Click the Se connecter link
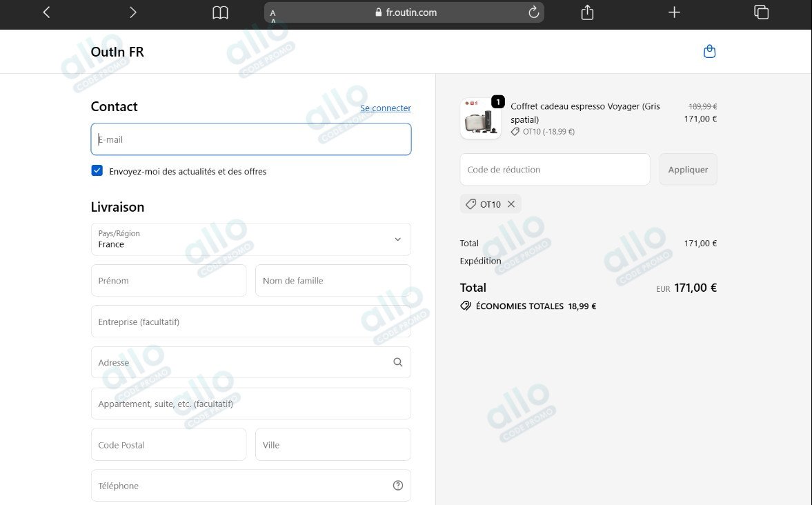Screen dimensions: 812x505 tap(386, 108)
